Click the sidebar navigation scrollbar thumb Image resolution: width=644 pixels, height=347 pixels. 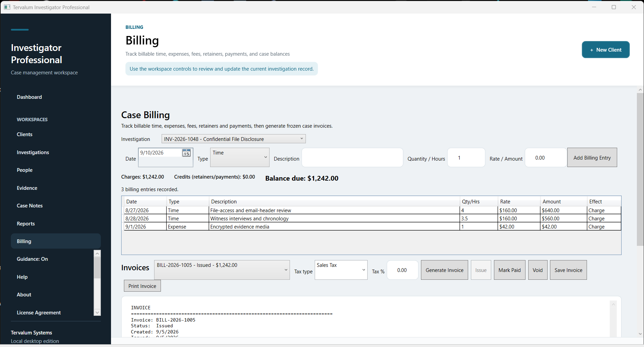click(x=97, y=268)
